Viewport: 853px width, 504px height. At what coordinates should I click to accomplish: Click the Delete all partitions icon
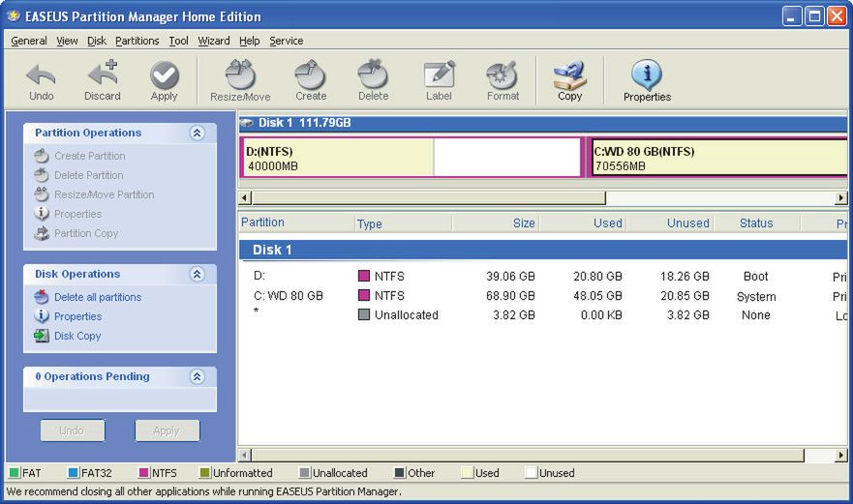pos(42,297)
